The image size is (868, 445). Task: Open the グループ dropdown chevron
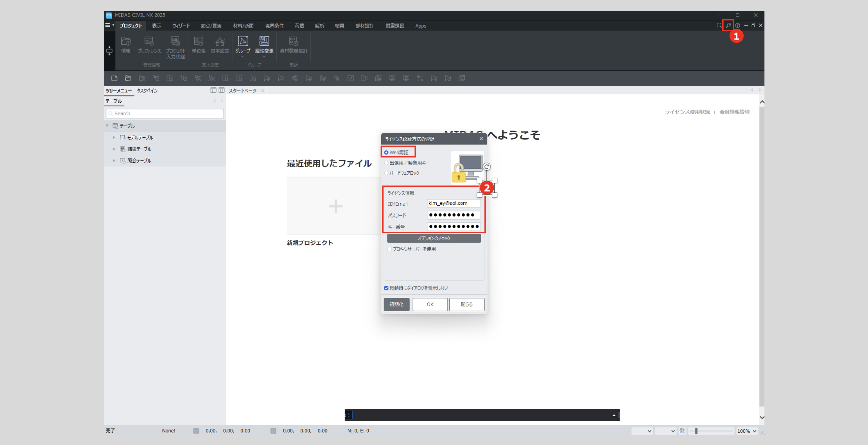[x=243, y=57]
